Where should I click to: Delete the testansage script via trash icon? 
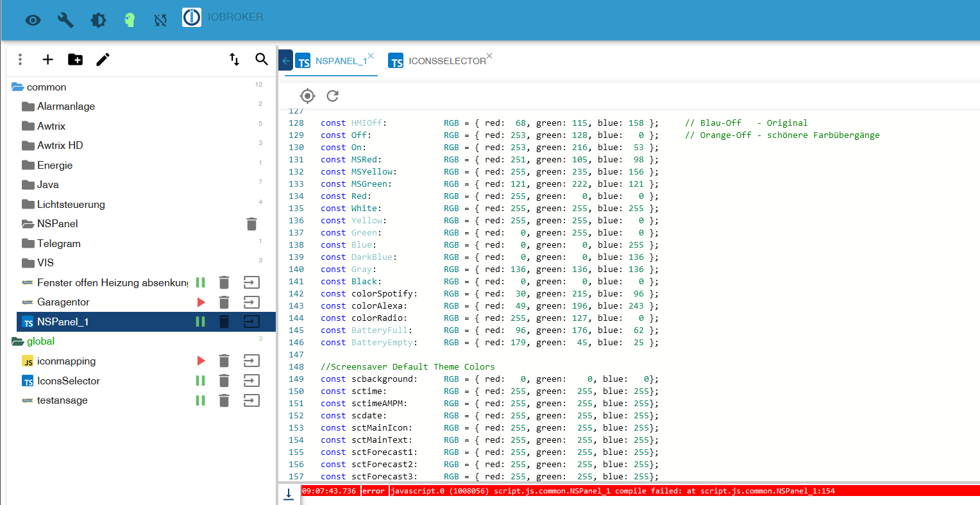click(224, 400)
